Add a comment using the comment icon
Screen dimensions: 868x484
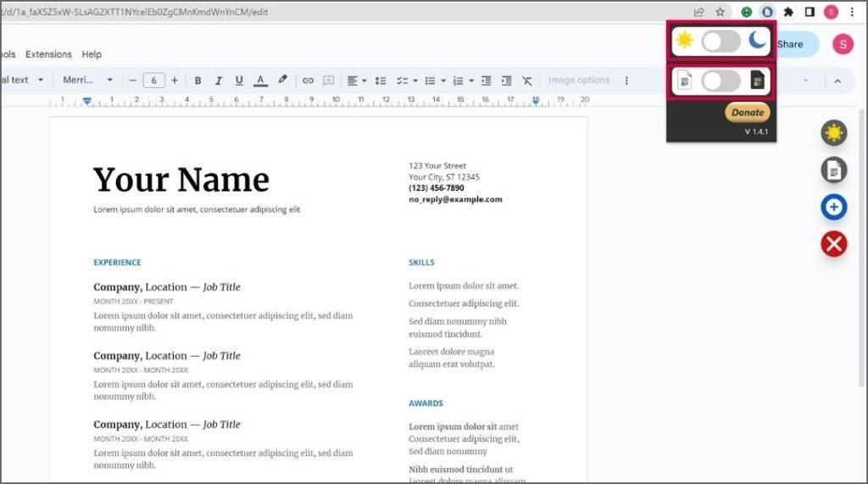pos(328,81)
